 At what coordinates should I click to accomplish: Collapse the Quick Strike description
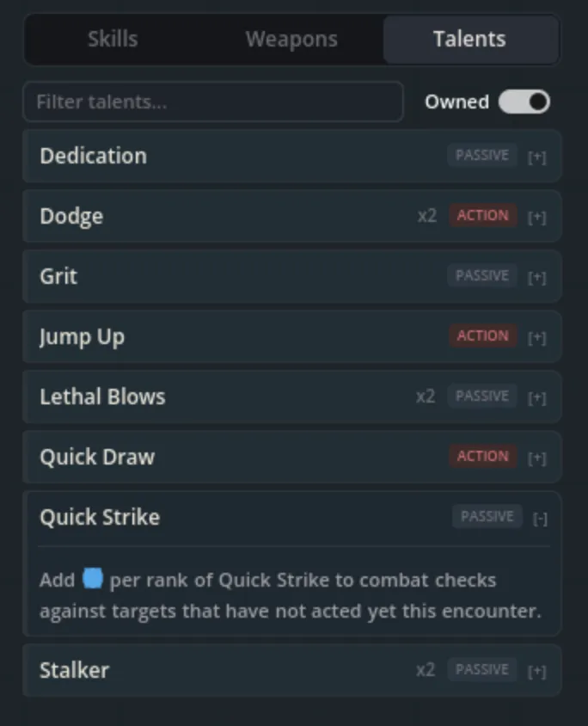539,516
